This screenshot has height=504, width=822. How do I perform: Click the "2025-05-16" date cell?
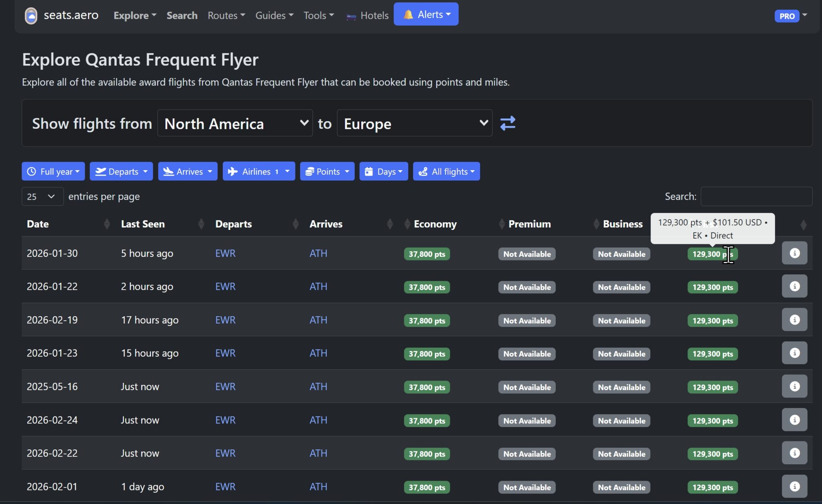click(x=52, y=386)
